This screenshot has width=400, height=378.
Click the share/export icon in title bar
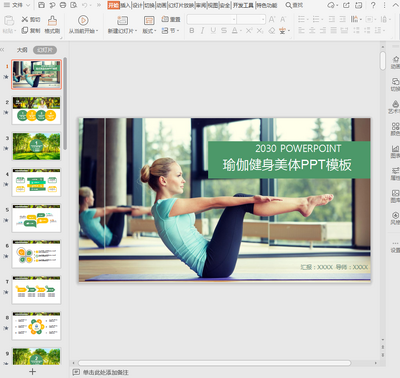tap(347, 5)
